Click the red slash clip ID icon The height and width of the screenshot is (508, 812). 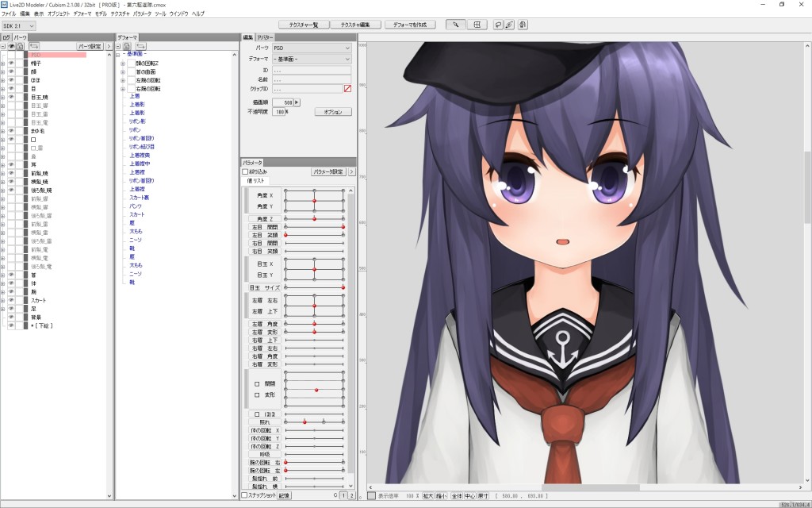pyautogui.click(x=347, y=89)
